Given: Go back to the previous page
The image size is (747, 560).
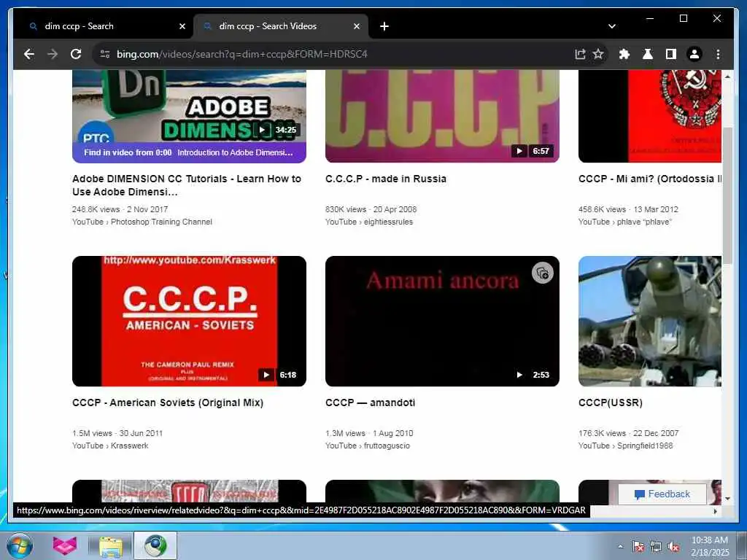Looking at the screenshot, I should click(29, 54).
